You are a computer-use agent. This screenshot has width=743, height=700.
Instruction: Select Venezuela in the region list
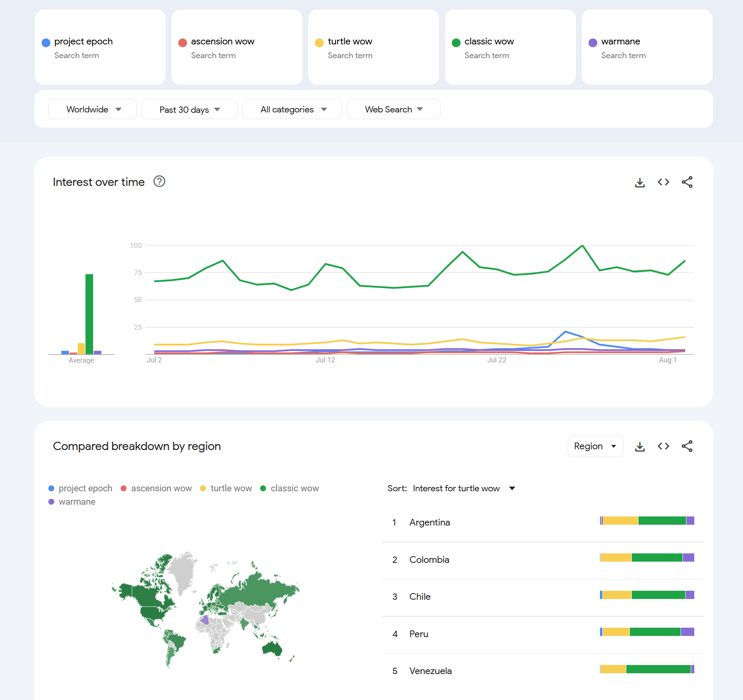pos(543,671)
